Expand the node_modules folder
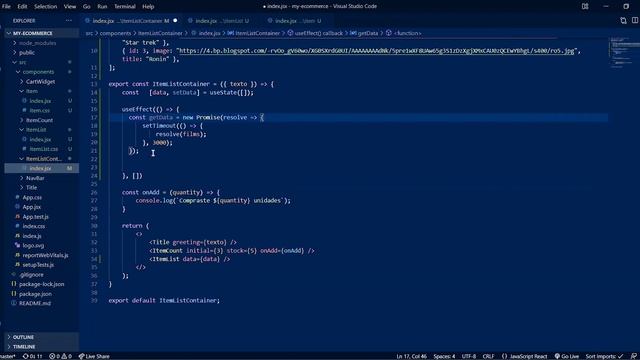The width and height of the screenshot is (640, 360). tap(37, 43)
